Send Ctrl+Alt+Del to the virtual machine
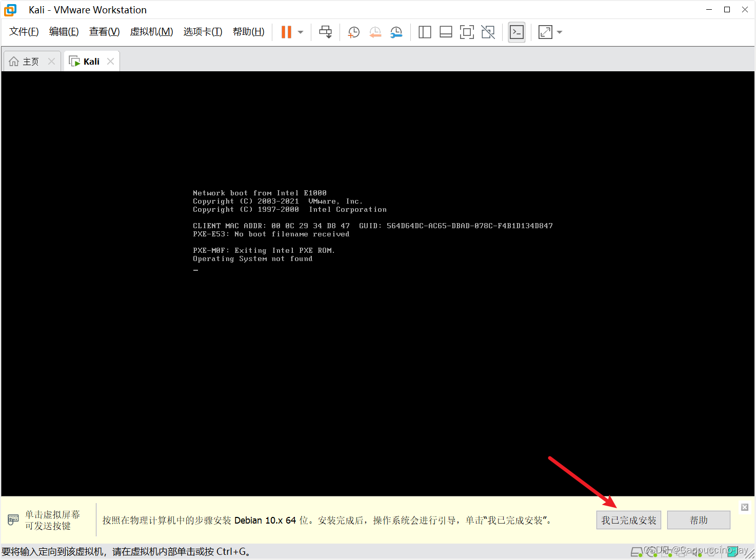 tap(325, 32)
